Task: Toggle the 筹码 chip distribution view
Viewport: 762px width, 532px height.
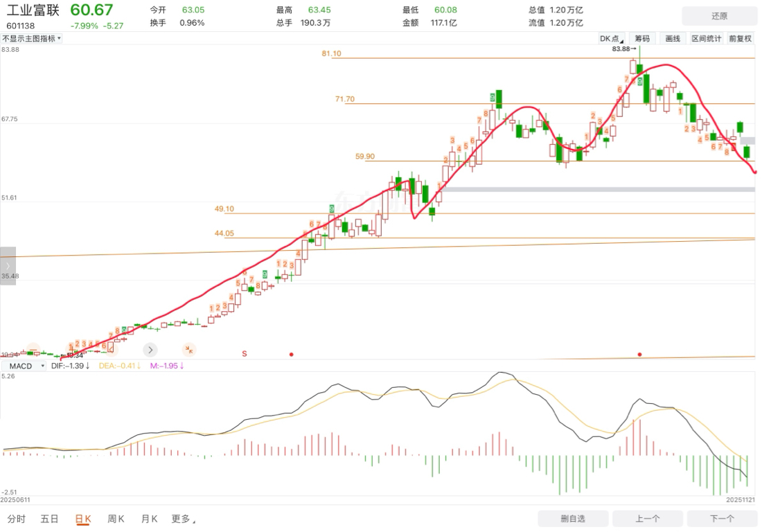Action: coord(642,38)
